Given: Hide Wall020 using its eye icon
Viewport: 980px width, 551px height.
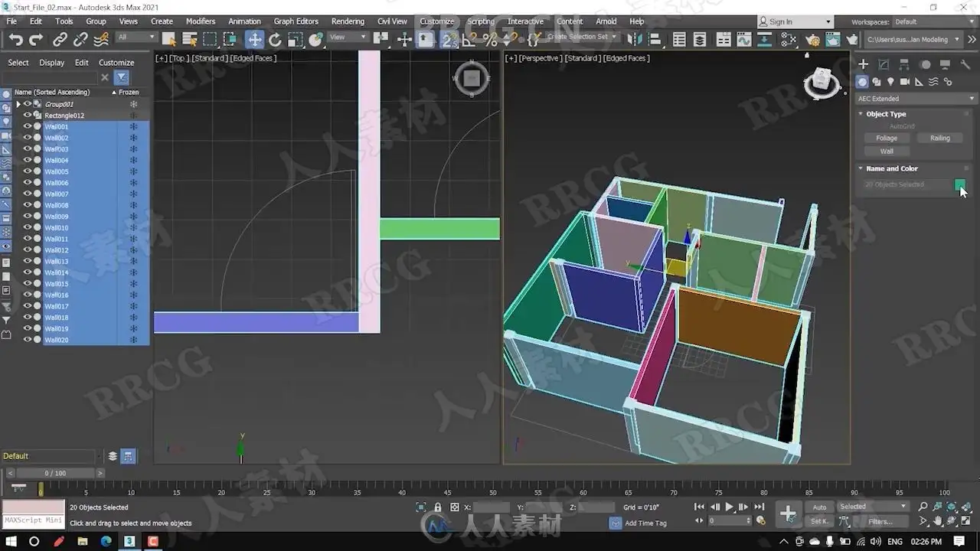Looking at the screenshot, I should coord(28,340).
